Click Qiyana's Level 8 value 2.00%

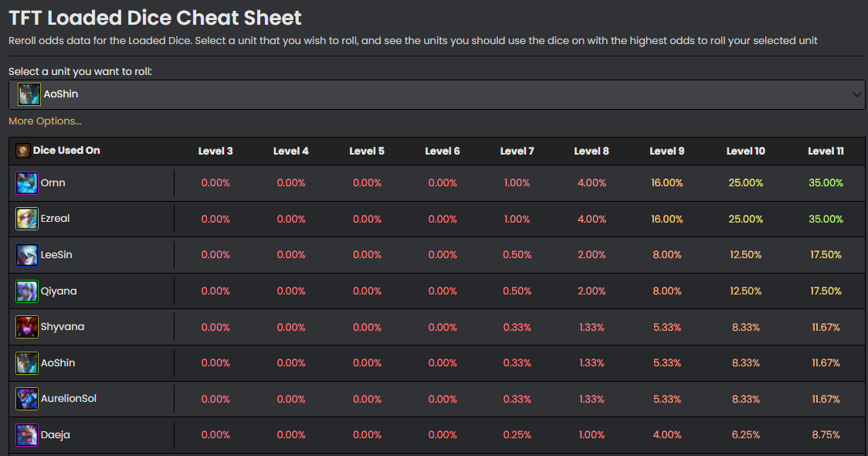[x=592, y=291]
